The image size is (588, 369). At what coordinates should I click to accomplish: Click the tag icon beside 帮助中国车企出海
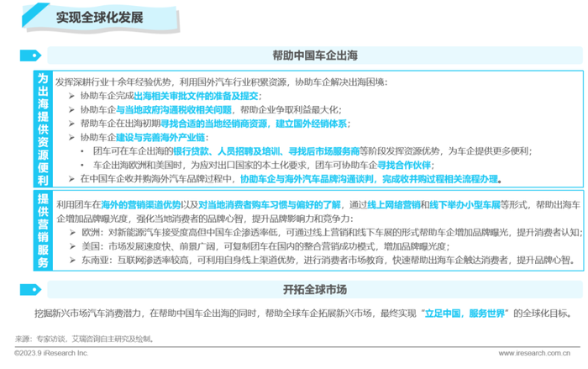(30, 55)
